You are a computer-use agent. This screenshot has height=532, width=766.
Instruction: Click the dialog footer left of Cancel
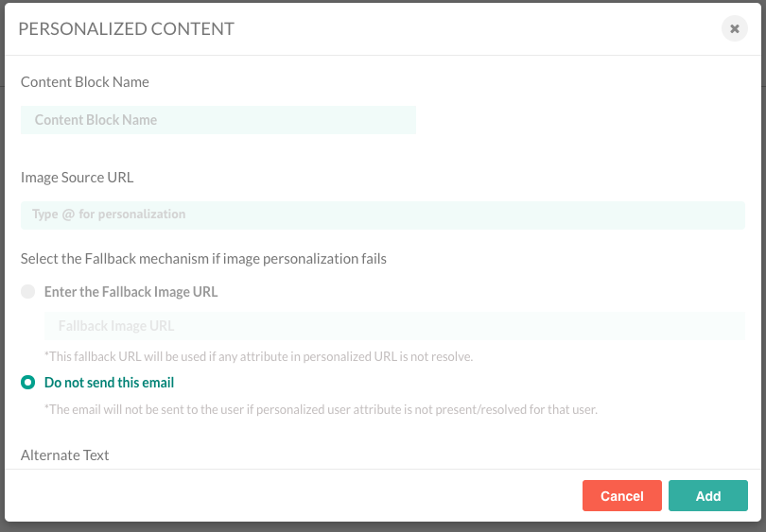point(284,496)
